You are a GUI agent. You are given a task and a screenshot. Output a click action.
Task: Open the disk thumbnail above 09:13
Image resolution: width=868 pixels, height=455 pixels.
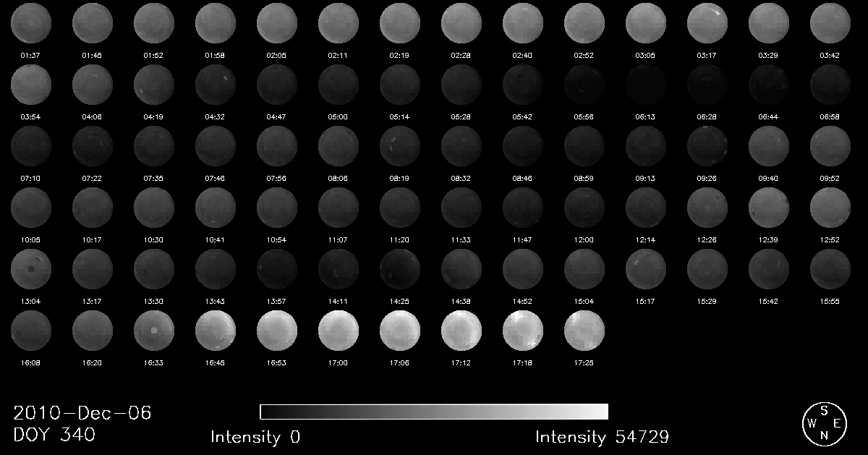point(646,145)
